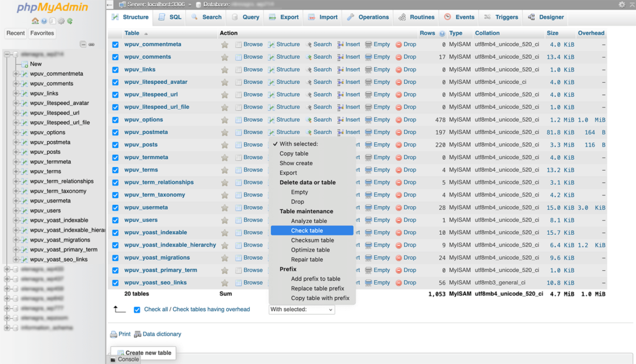The height and width of the screenshot is (364, 636).
Task: Deselect the wpuv_terms table checkbox
Action: [x=116, y=170]
